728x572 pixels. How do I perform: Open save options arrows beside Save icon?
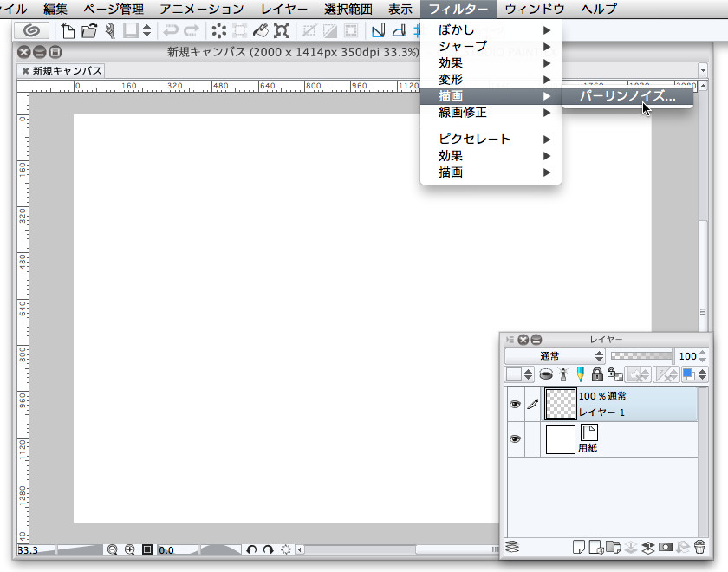146,30
